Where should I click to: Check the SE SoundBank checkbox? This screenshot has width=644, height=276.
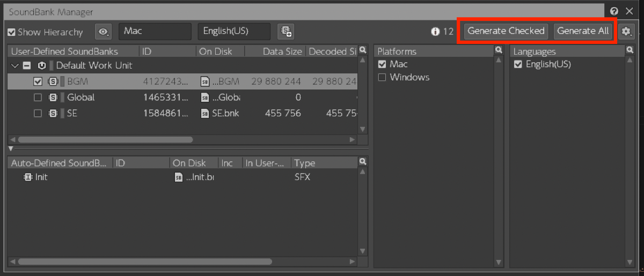38,113
